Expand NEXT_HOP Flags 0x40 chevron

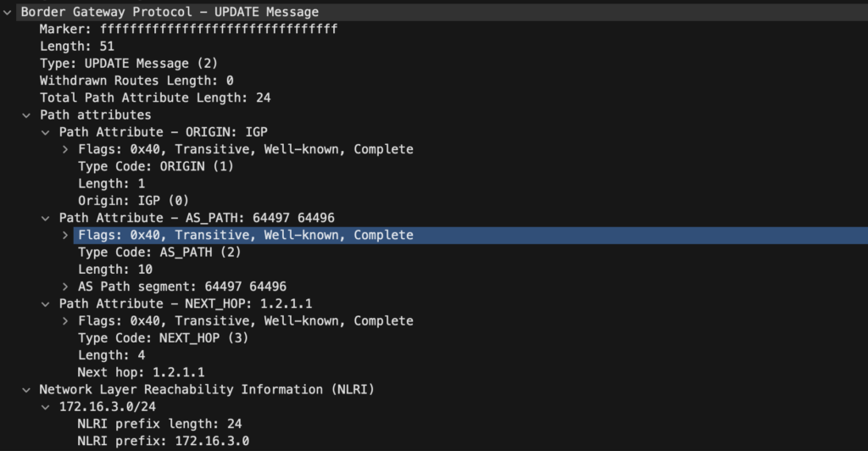pyautogui.click(x=65, y=321)
